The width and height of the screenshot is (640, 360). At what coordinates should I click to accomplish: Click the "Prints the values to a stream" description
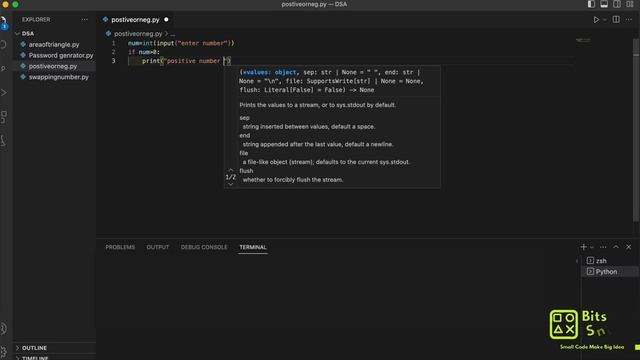318,105
